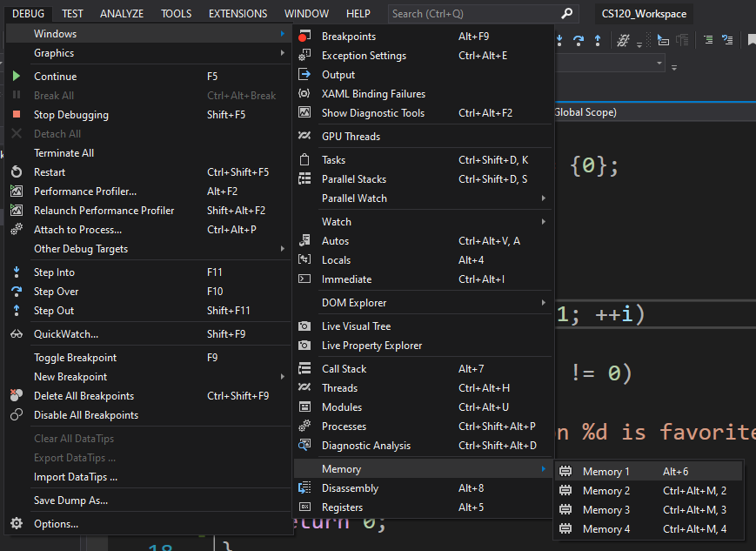
Task: Click the Diagnostic Analysis icon
Action: (x=304, y=445)
